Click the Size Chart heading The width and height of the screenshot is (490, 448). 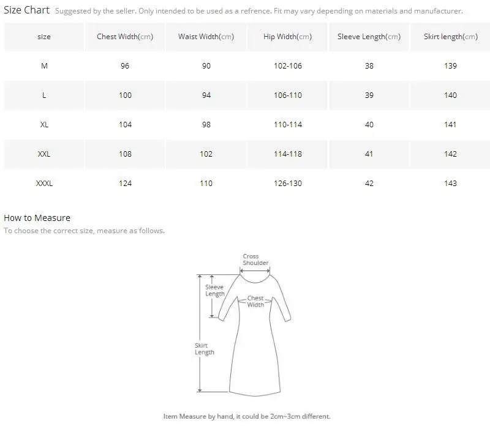26,10
